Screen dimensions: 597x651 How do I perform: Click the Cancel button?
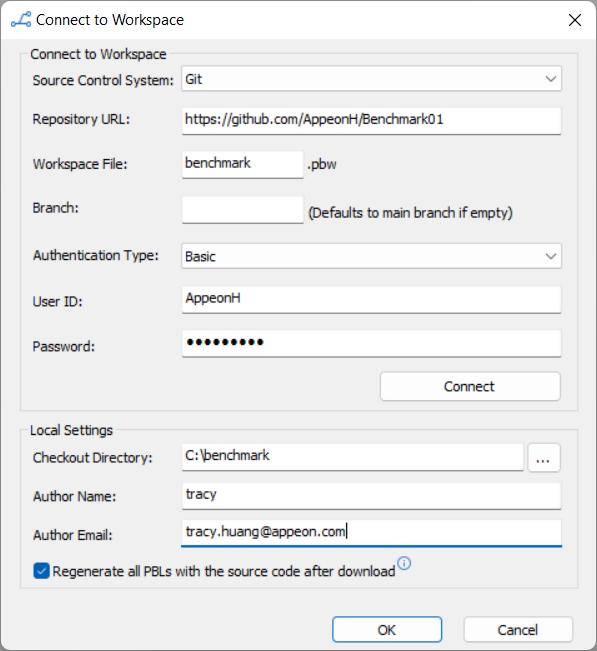(x=518, y=629)
